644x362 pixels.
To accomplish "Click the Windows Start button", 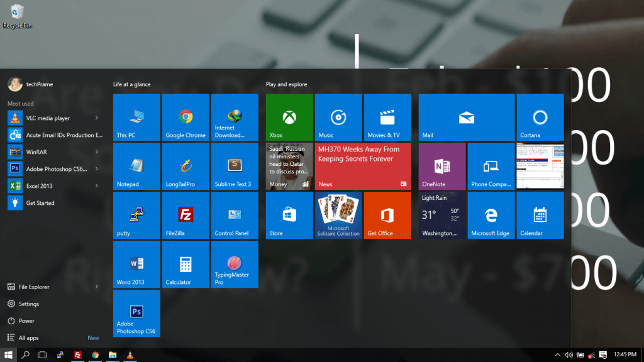I will 8,355.
